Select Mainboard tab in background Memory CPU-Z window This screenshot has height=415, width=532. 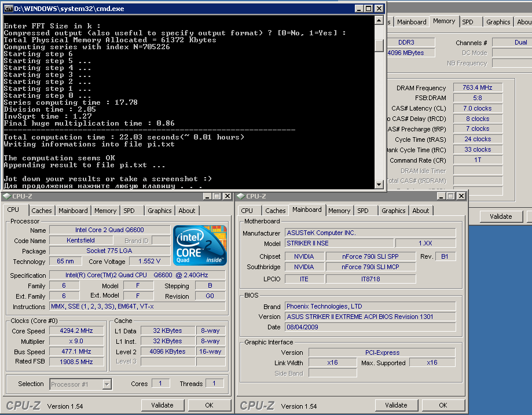(x=412, y=22)
